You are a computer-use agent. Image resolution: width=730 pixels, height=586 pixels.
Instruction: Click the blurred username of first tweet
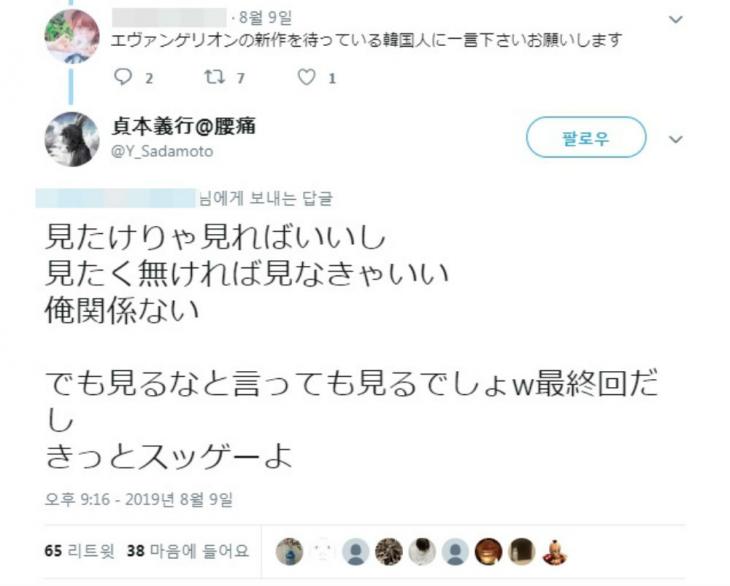169,18
